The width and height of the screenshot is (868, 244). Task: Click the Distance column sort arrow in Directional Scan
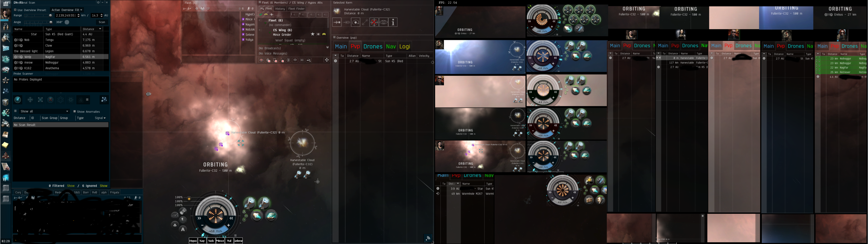(x=100, y=29)
